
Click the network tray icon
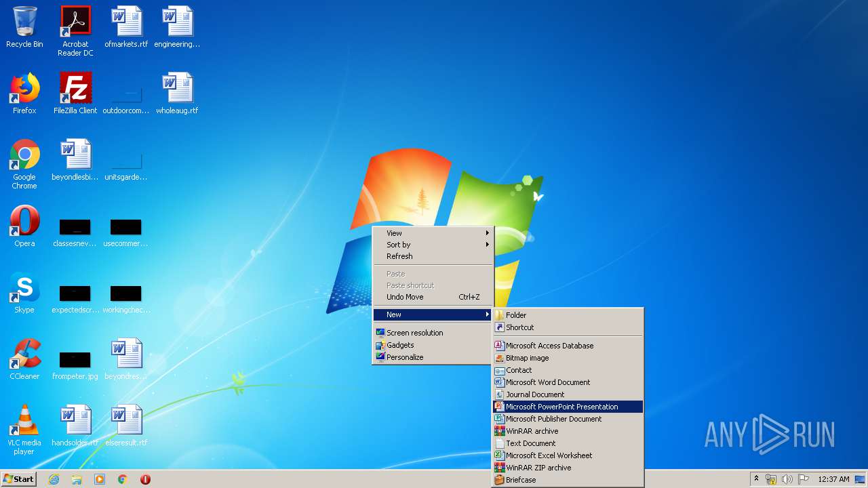point(771,479)
